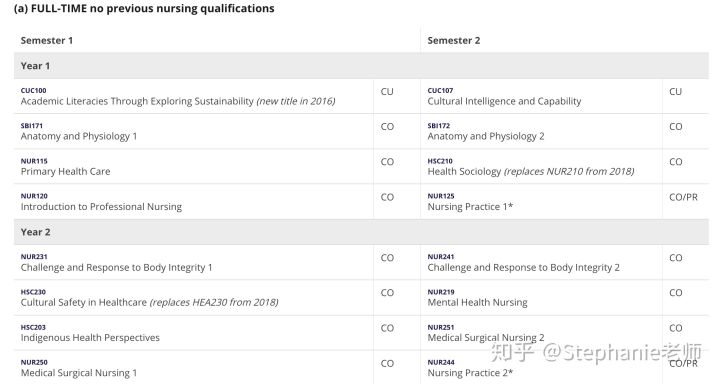Click the Year 2 section header row
720x384 pixels.
(x=361, y=232)
